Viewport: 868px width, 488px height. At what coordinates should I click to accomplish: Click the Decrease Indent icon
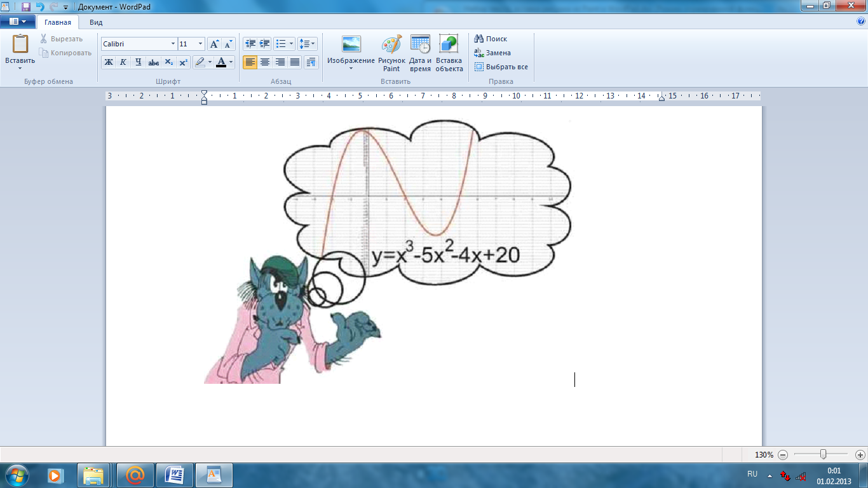coord(250,44)
